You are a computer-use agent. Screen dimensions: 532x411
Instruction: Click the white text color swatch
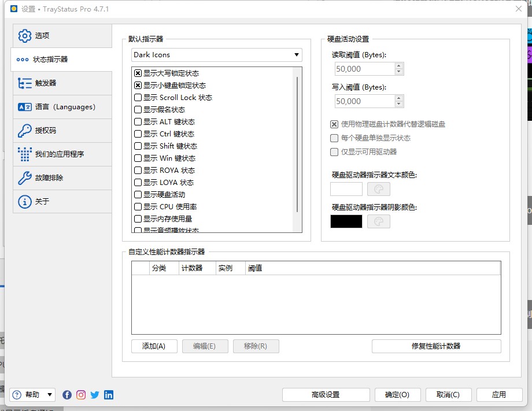coord(346,189)
